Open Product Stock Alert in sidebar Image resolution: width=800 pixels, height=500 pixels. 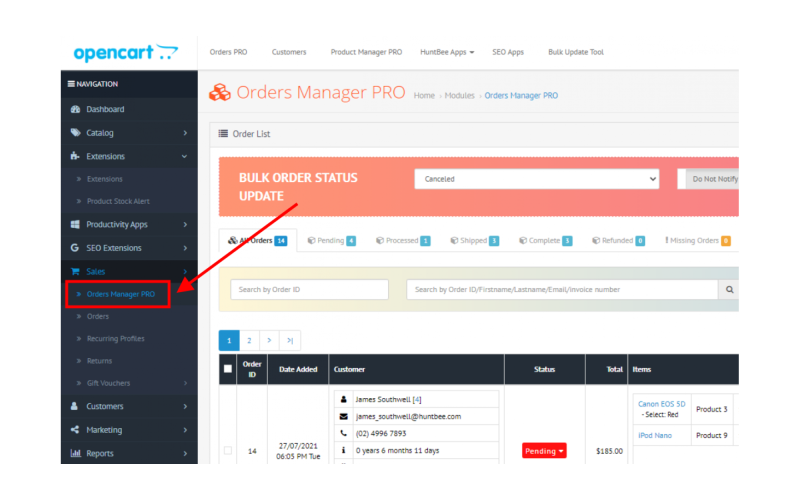point(118,201)
